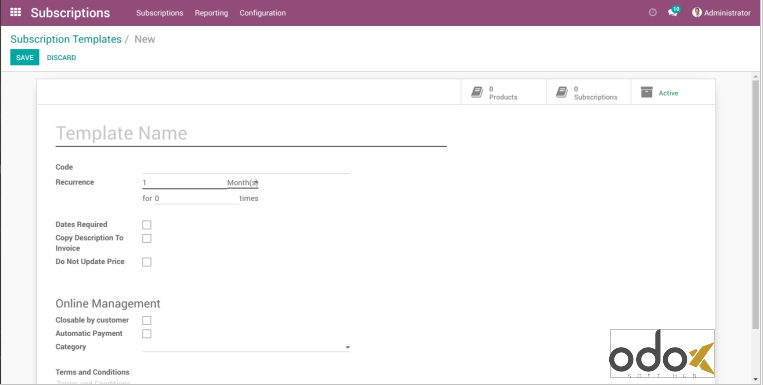
Task: Open the chat messages icon
Action: coord(673,13)
